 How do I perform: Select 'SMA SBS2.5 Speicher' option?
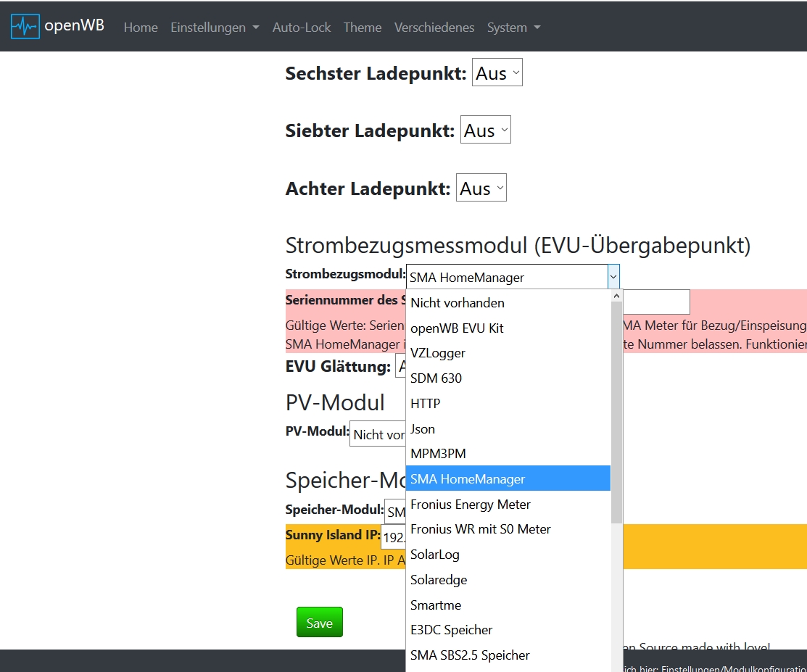point(508,655)
